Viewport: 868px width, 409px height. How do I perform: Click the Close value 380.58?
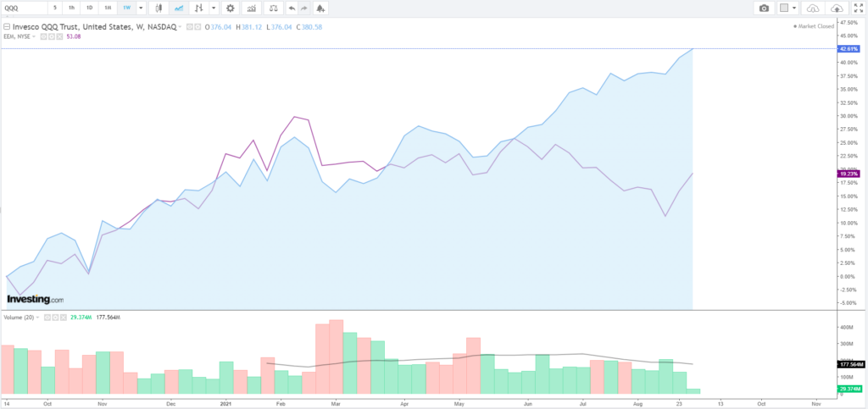tap(312, 27)
